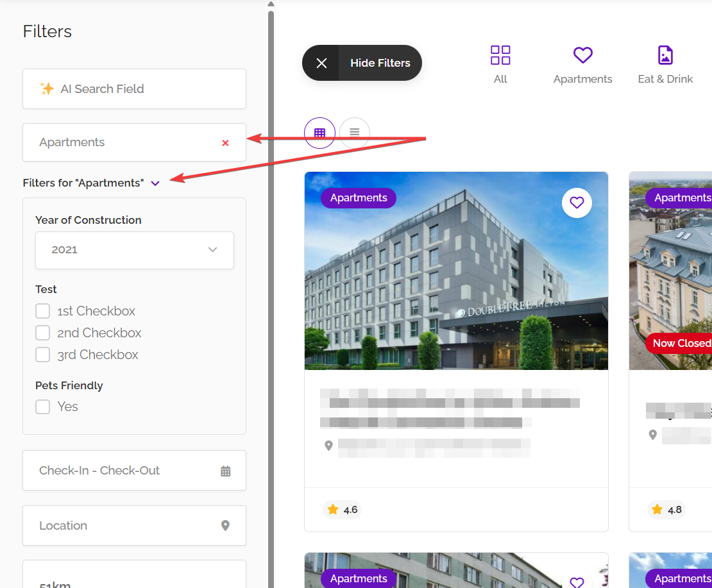The height and width of the screenshot is (588, 712).
Task: Switch to list view icon
Action: point(355,133)
